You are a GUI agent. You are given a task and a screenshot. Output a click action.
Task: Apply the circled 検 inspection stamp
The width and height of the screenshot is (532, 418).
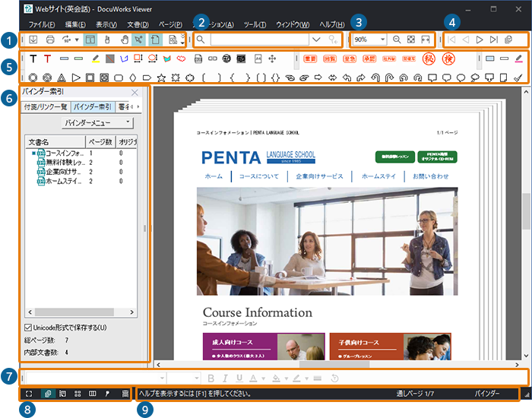click(448, 59)
